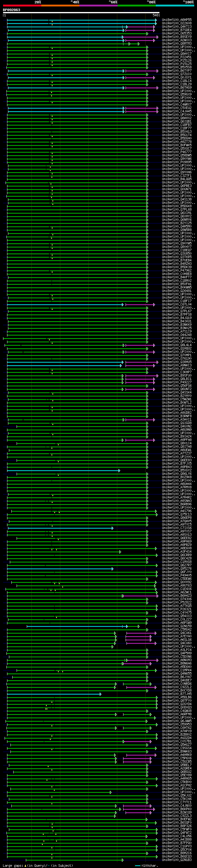Select the UniRef100_P09895 label
The image size is (197, 868).
(x=177, y=162)
